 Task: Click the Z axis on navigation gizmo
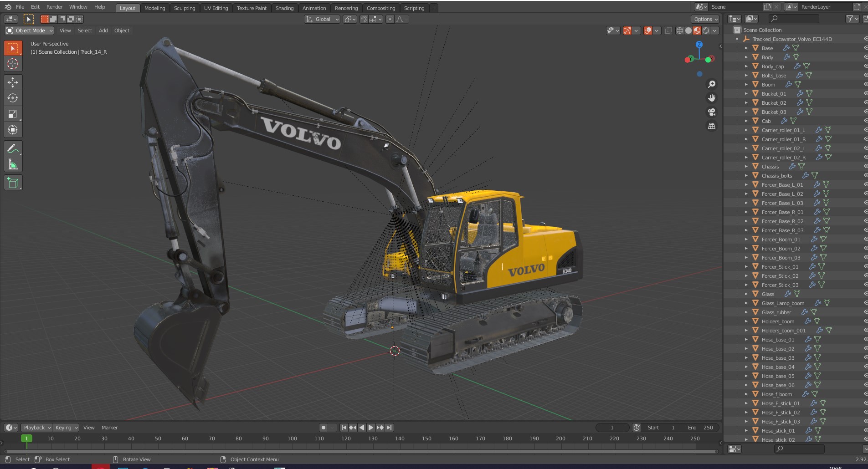point(699,45)
